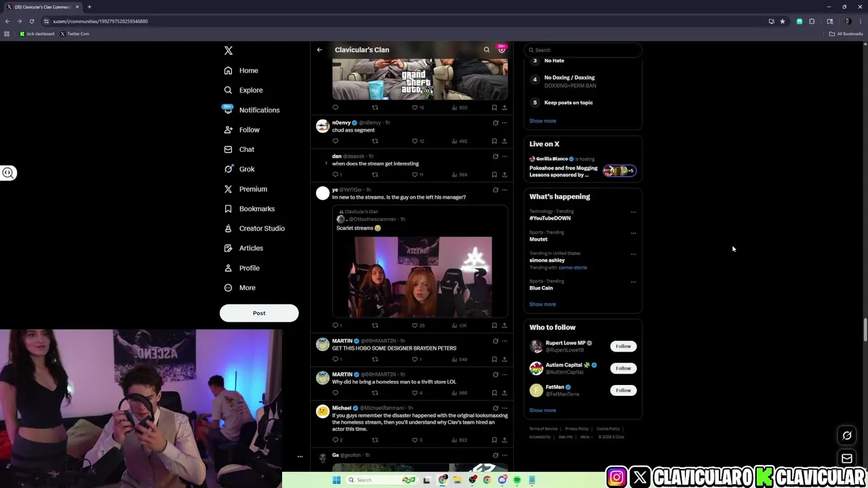This screenshot has height=488, width=868.
Task: Open more options on MARTIN's HOBO post
Action: coord(505,341)
